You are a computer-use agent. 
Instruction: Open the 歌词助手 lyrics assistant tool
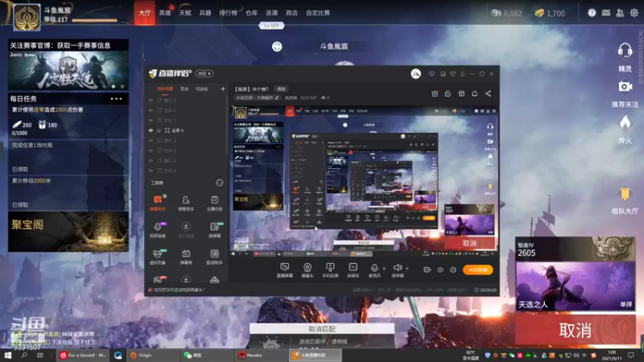coord(214,257)
